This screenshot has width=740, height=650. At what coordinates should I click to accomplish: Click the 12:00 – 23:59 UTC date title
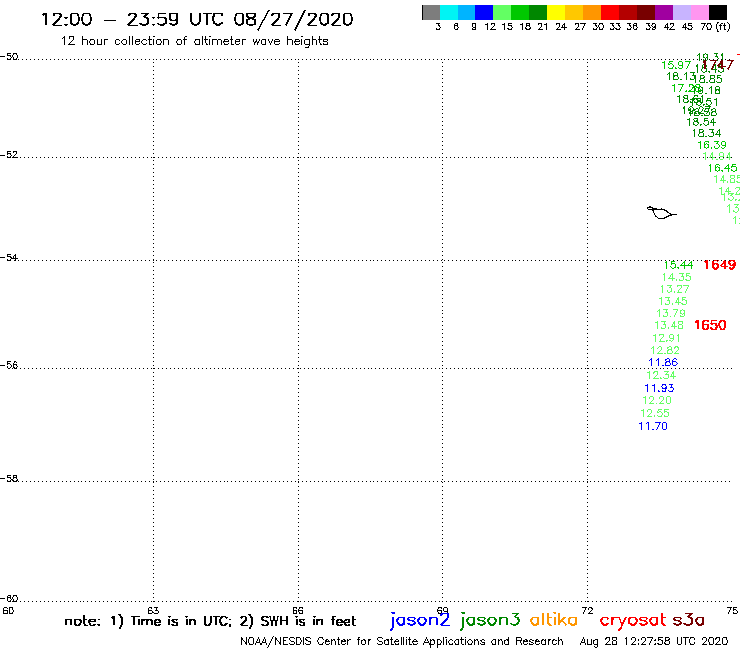197,19
